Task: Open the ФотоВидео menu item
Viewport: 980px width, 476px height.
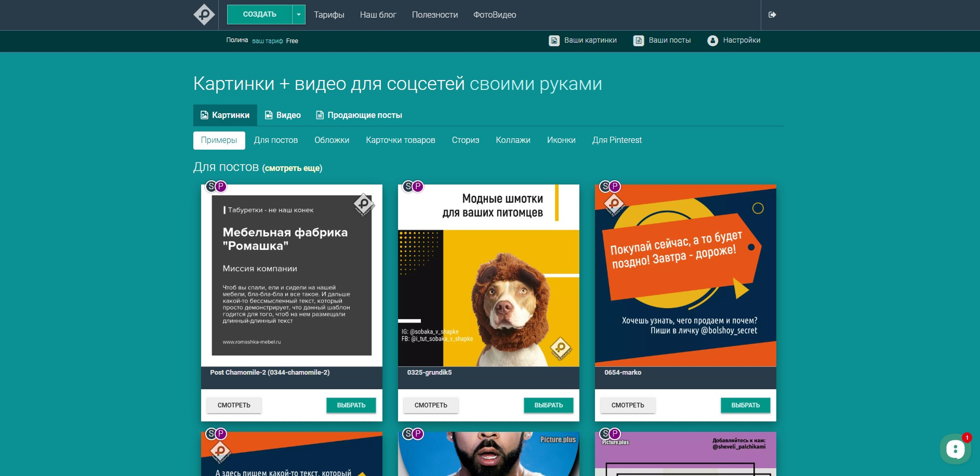Action: tap(495, 15)
